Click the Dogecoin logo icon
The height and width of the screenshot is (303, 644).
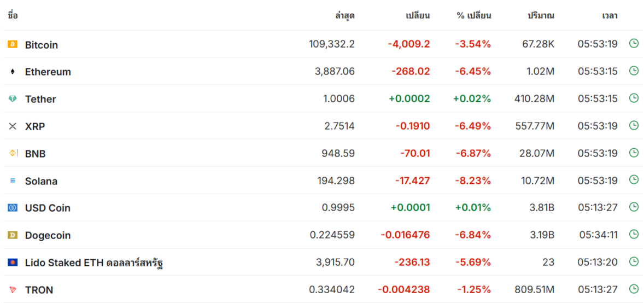pos(13,235)
